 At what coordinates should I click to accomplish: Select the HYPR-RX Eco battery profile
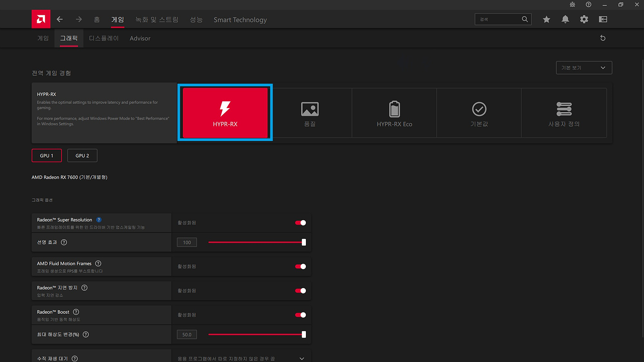394,113
